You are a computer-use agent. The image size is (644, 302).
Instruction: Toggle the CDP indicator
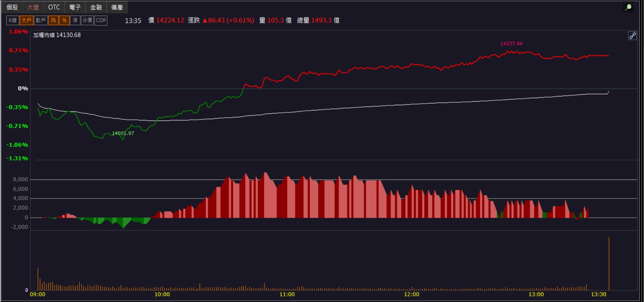pos(101,20)
